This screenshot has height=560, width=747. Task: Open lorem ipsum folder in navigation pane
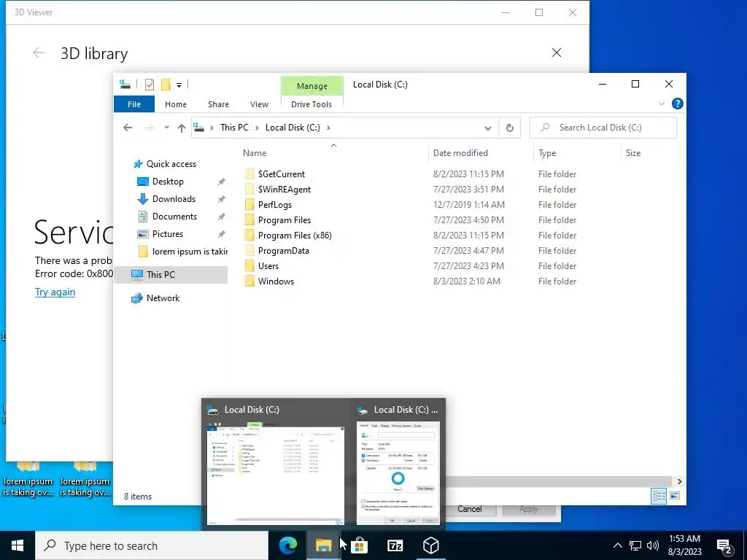tap(189, 252)
